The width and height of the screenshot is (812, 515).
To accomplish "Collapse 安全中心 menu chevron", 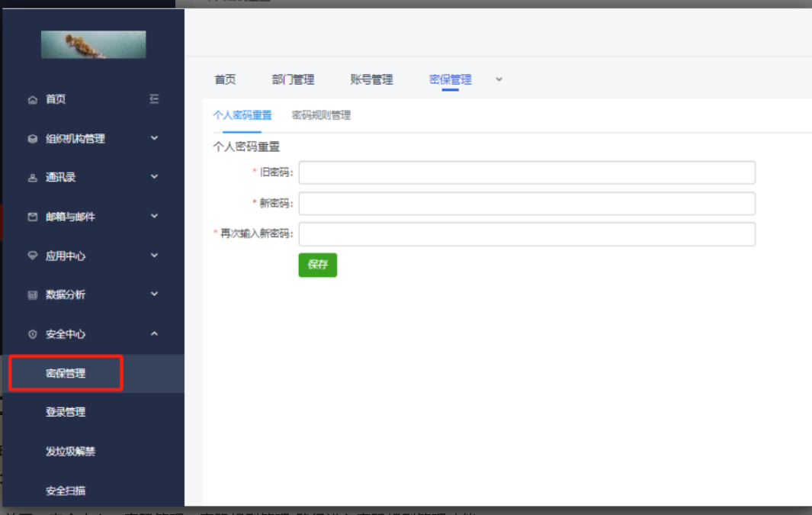I will tap(154, 333).
